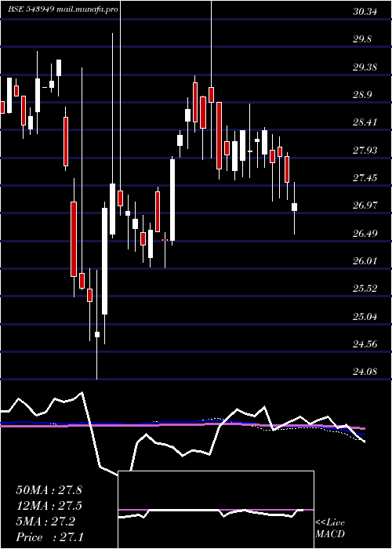Select the 26.01 price axis label

click(x=365, y=261)
